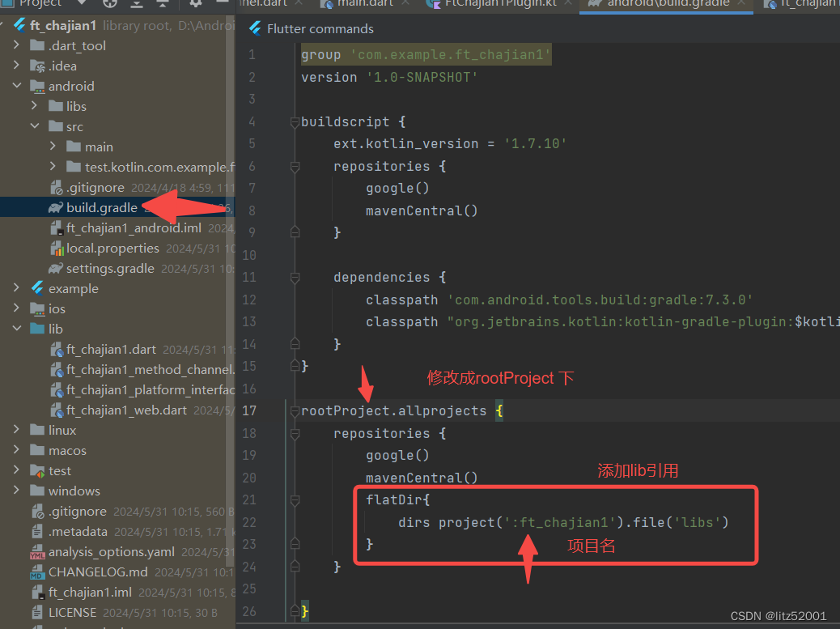Screen dimensions: 840x629
Task: Click the mavenCentral() call on line 8
Action: 422,210
